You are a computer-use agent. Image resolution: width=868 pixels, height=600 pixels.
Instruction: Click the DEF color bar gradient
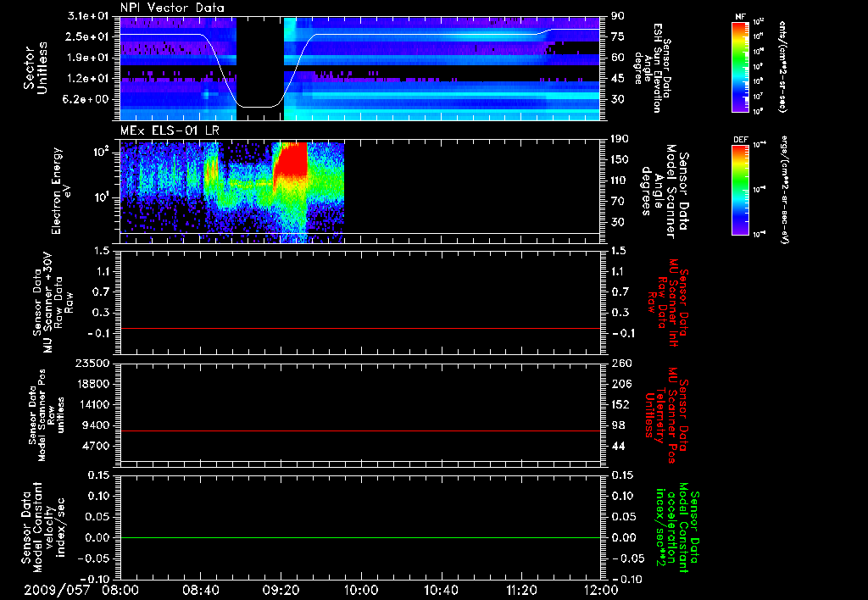point(741,190)
